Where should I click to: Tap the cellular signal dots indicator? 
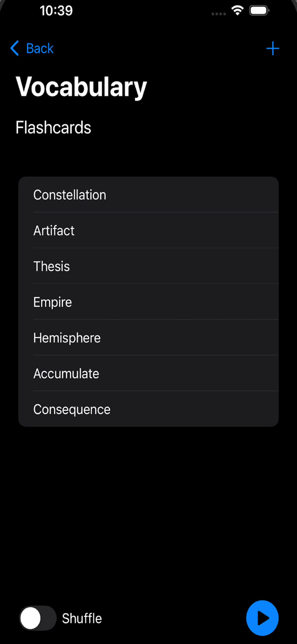click(x=219, y=14)
